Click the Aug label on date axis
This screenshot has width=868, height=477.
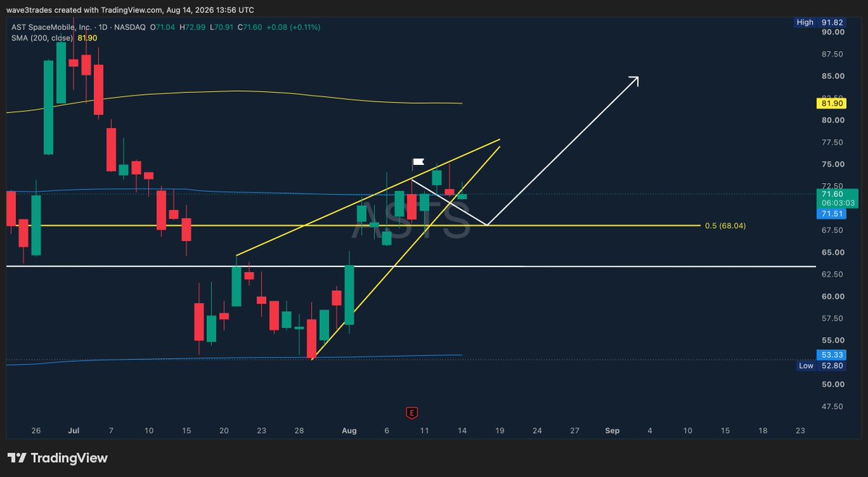click(x=349, y=431)
